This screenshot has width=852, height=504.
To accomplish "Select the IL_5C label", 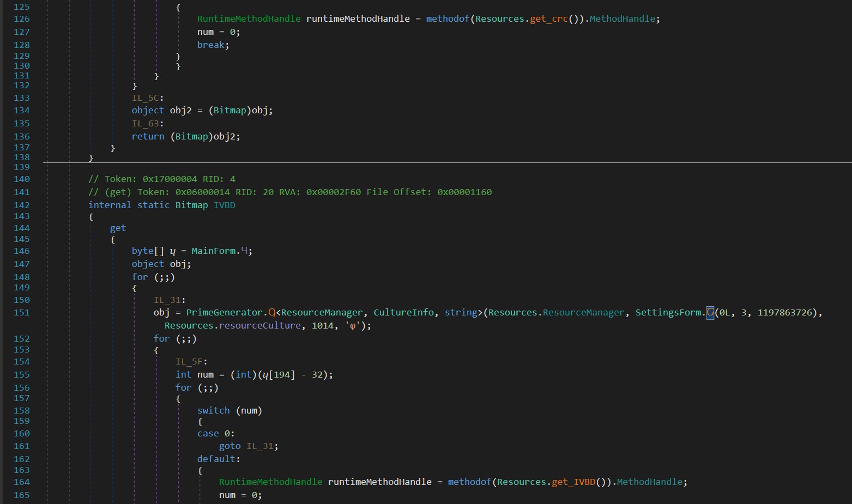I will (145, 98).
